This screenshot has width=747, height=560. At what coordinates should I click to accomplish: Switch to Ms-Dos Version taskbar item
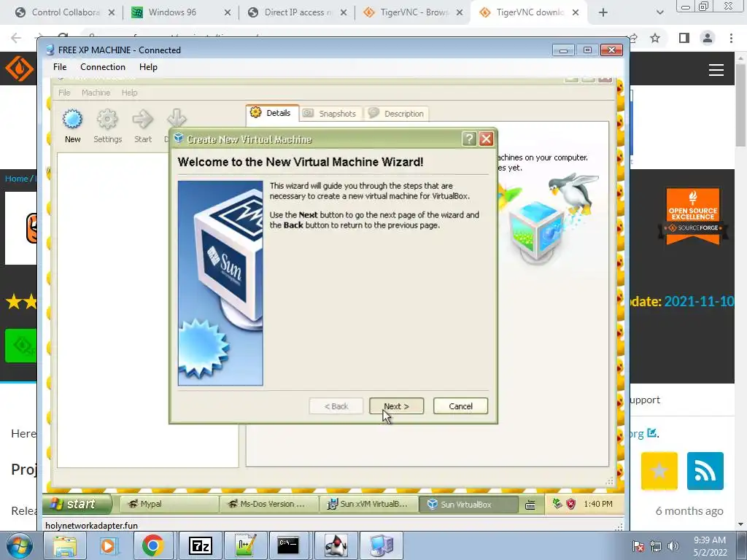[268, 504]
